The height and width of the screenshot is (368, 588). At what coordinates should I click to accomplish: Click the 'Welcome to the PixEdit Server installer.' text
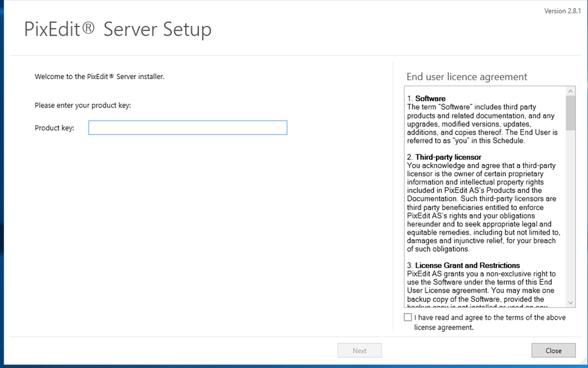[100, 77]
